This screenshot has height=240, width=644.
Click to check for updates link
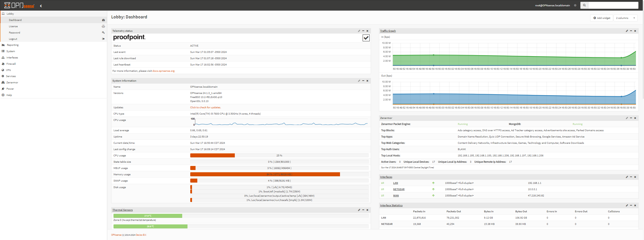click(205, 108)
